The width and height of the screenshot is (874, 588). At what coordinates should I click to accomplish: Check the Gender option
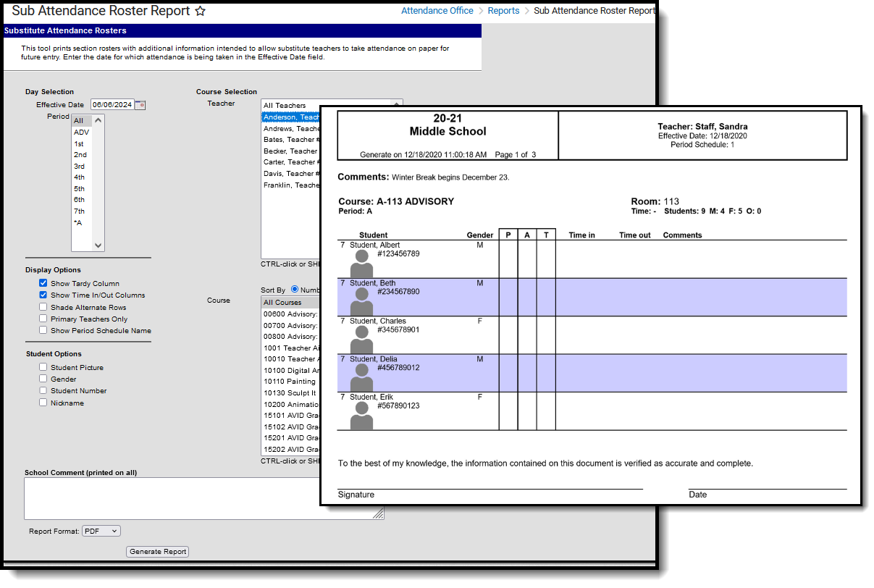(43, 379)
